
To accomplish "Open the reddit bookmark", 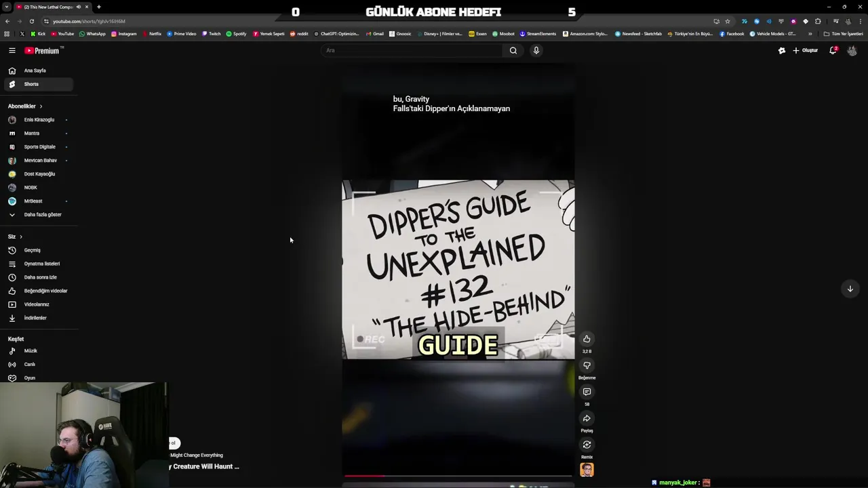I will pos(298,34).
